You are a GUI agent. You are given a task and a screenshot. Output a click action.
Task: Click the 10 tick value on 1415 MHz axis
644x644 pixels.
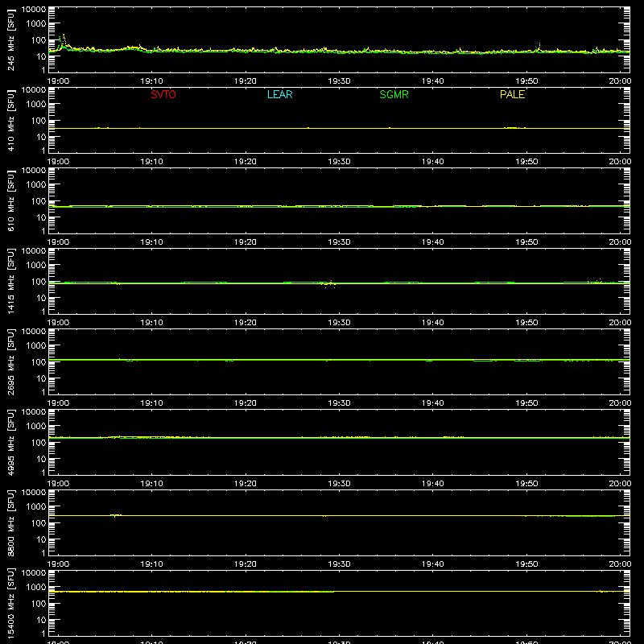pyautogui.click(x=41, y=298)
